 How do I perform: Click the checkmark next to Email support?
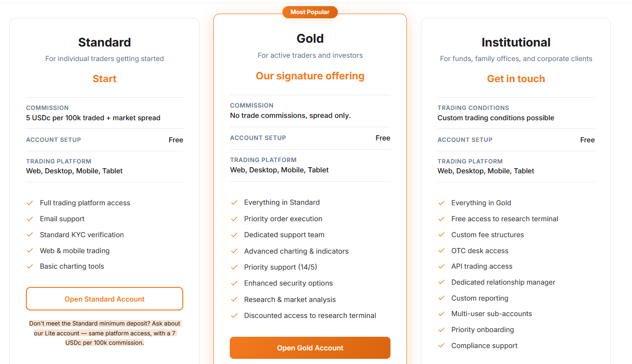click(x=30, y=219)
